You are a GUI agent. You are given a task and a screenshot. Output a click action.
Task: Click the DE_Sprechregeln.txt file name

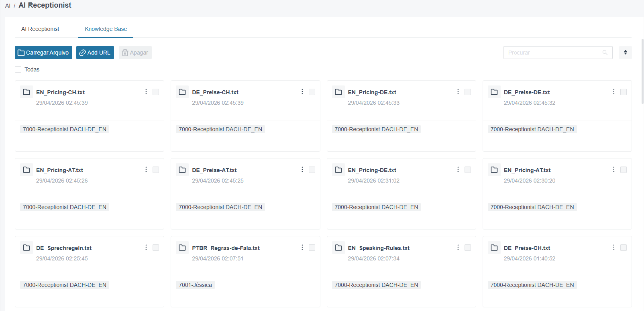point(64,248)
